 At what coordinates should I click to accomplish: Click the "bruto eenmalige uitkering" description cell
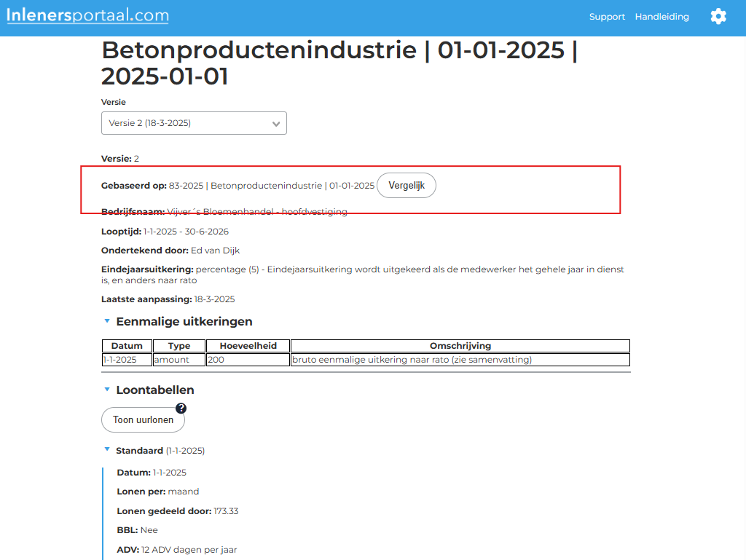(x=460, y=360)
